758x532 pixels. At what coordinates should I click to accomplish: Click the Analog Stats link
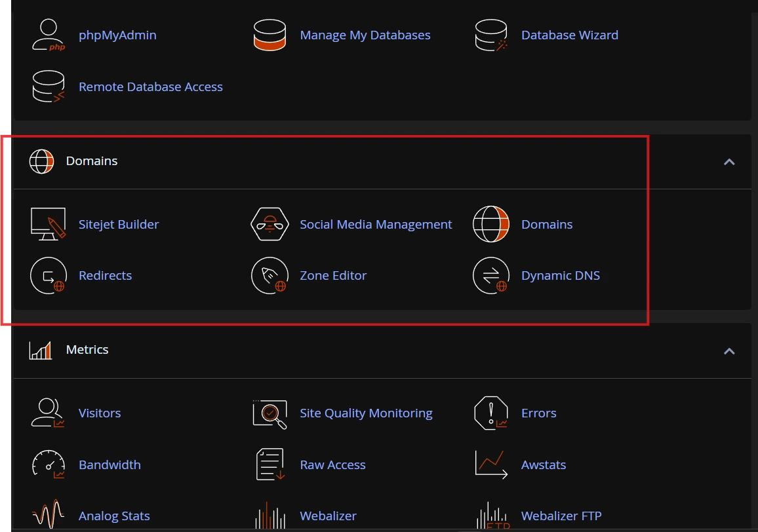[114, 516]
